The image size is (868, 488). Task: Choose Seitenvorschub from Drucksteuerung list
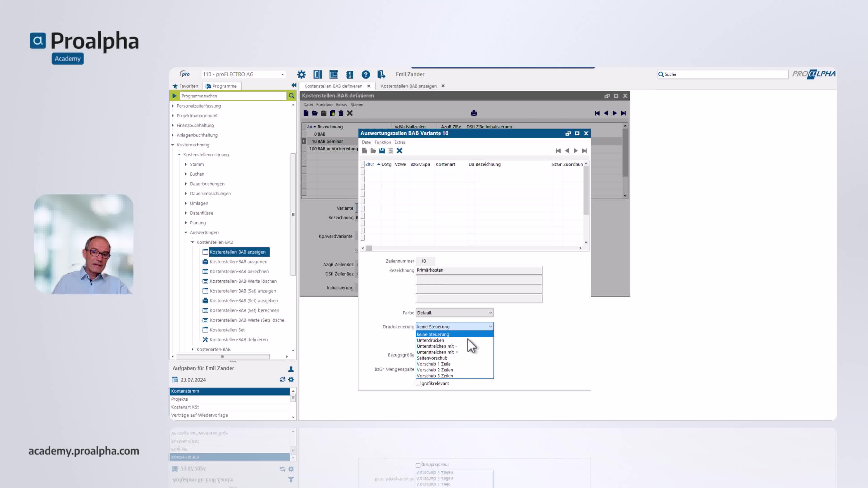pyautogui.click(x=432, y=358)
